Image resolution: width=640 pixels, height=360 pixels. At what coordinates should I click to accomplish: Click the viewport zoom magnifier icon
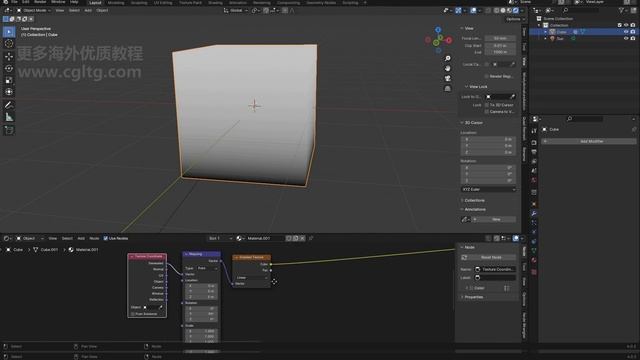448,58
